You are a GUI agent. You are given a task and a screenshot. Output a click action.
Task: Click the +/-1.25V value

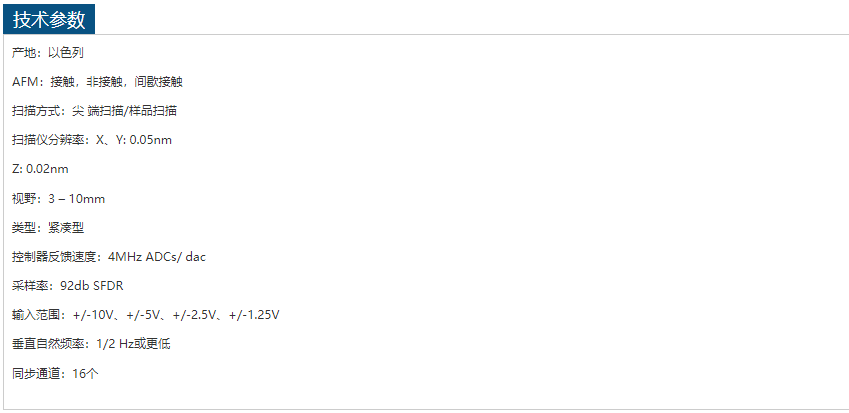click(x=254, y=316)
